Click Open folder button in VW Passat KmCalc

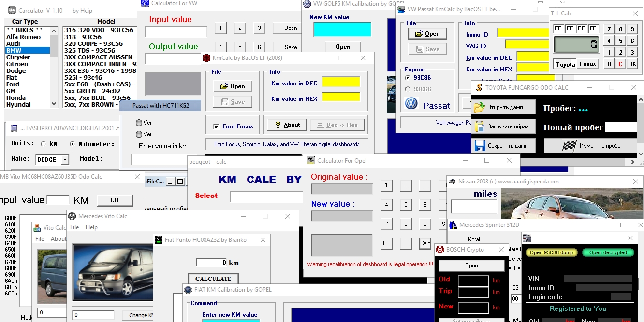point(427,34)
